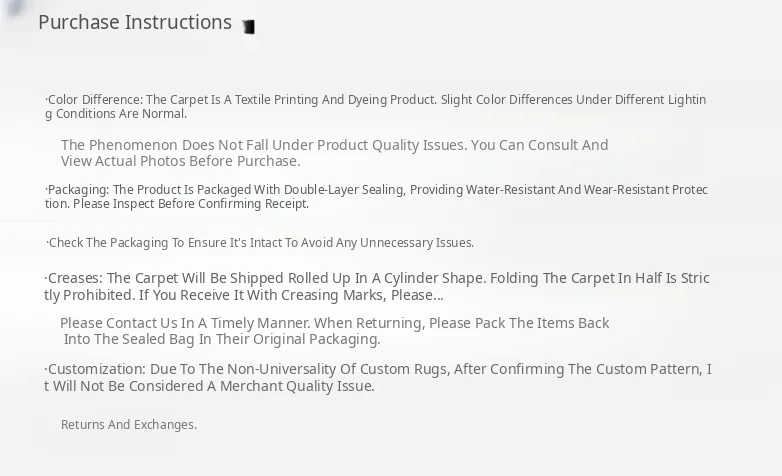
Task: Select the "Creases:" bullet label
Action: click(75, 278)
